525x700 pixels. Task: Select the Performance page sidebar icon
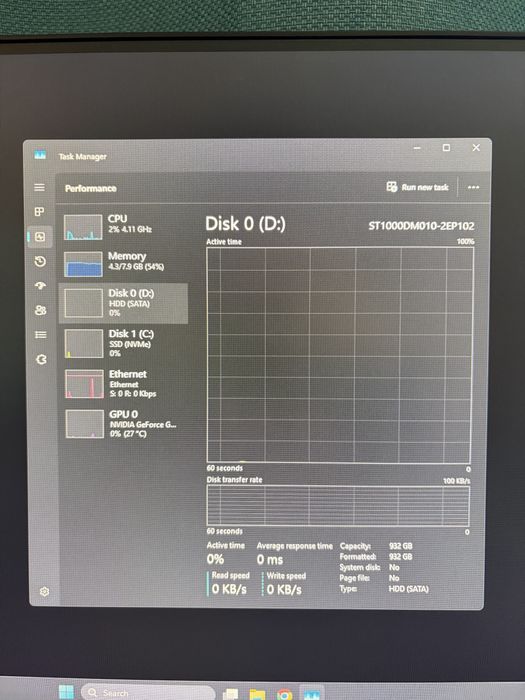(40, 237)
